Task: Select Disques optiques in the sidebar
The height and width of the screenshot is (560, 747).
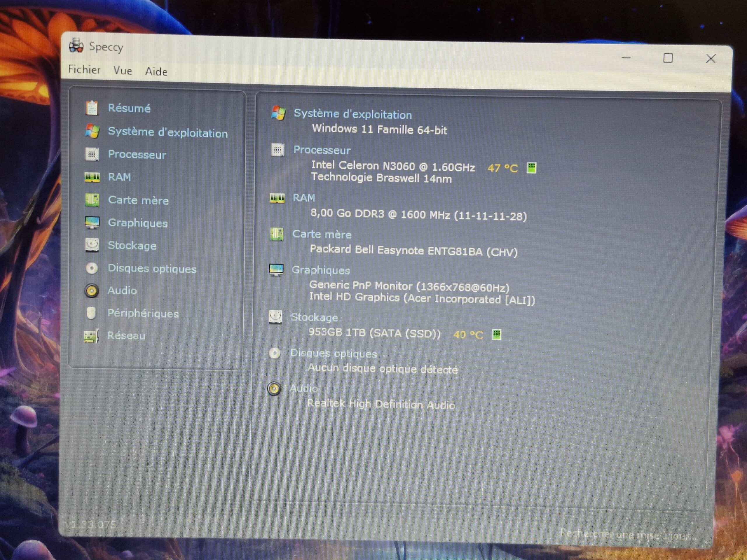Action: 152,269
